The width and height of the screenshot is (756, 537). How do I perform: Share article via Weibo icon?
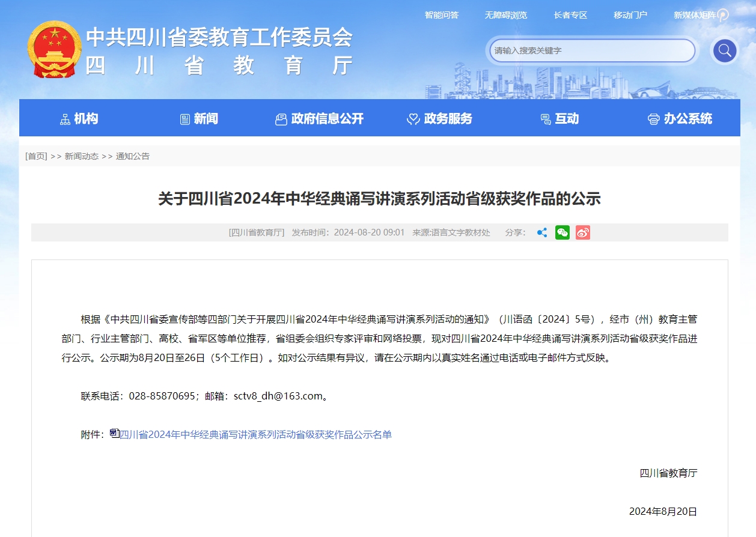pos(582,232)
